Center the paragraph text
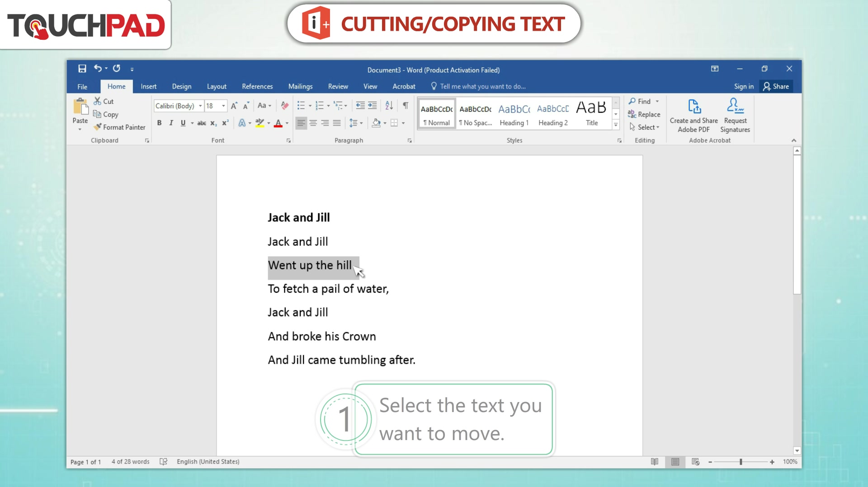 313,123
